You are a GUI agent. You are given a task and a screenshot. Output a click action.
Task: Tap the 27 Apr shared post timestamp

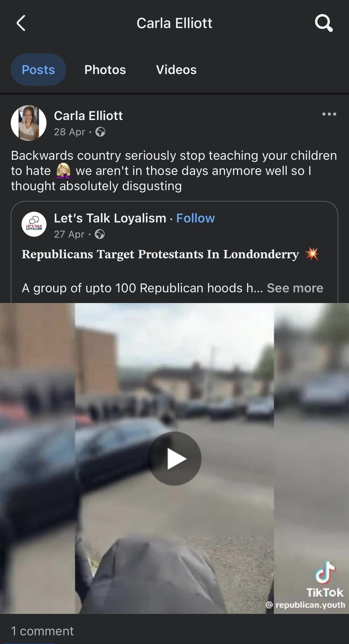69,234
